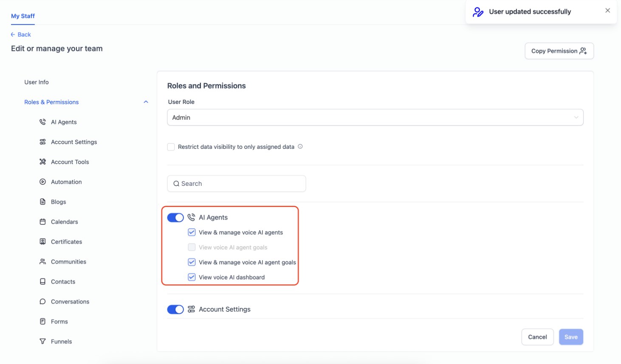The width and height of the screenshot is (621, 364).
Task: Focus the permissions Search field
Action: (237, 184)
